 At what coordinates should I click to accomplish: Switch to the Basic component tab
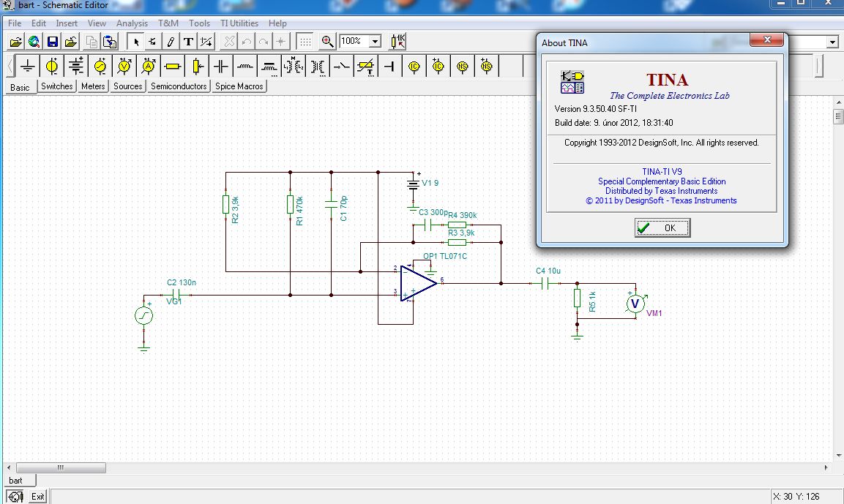point(20,87)
